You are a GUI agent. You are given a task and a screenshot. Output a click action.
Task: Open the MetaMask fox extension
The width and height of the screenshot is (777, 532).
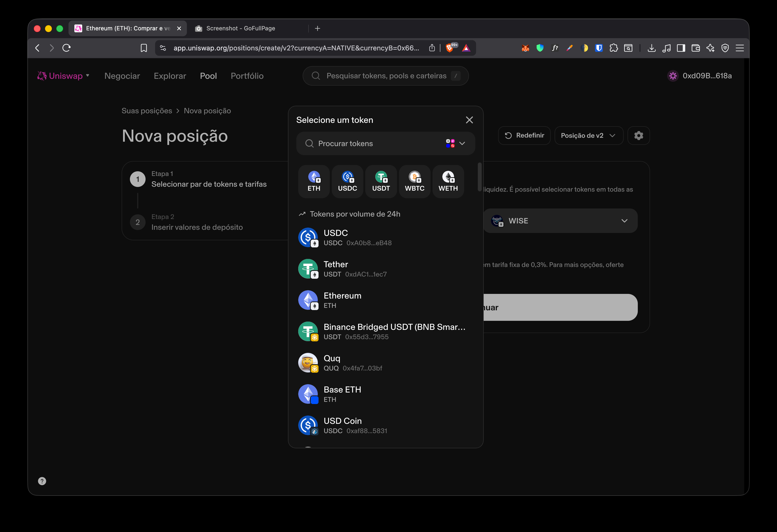pyautogui.click(x=525, y=48)
